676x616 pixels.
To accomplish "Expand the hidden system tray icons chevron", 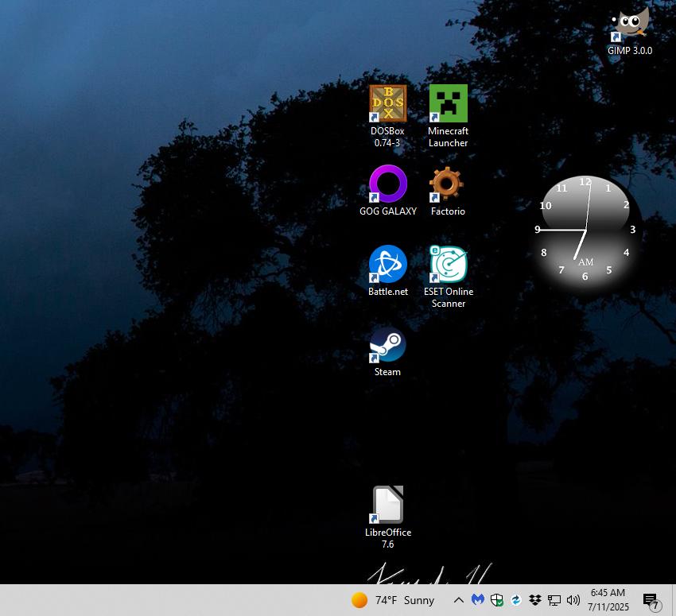I will click(459, 599).
